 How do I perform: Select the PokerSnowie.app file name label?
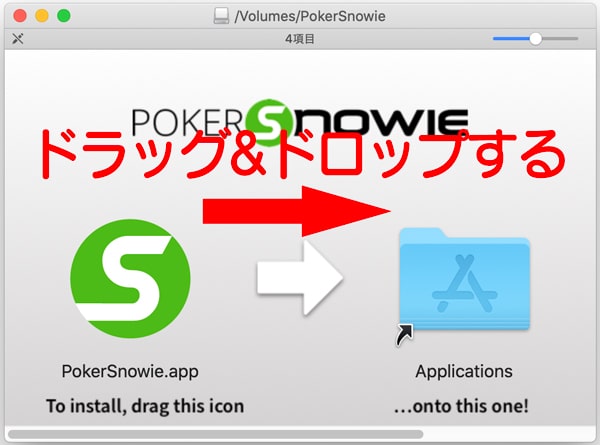(x=130, y=371)
